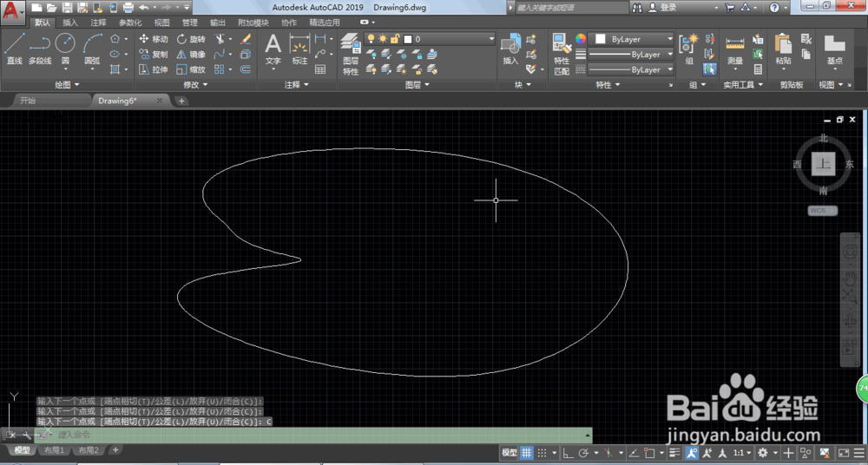Open the 管理 ribbon tab
Screen dimensions: 868x465
[190, 23]
